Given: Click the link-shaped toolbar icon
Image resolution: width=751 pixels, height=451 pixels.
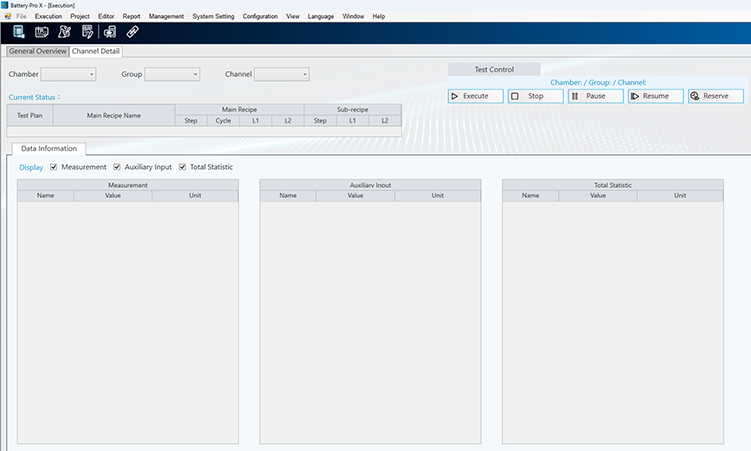Looking at the screenshot, I should 133,32.
